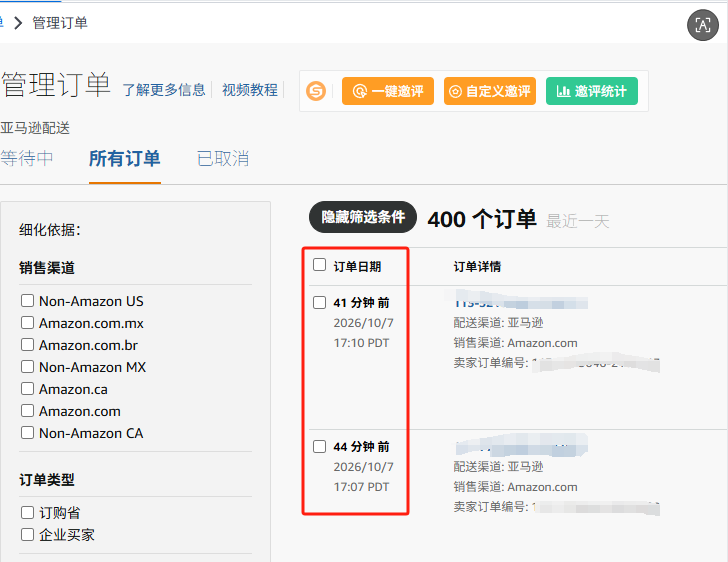Click the 400 个订单 count heading
This screenshot has width=728, height=562.
click(x=482, y=219)
